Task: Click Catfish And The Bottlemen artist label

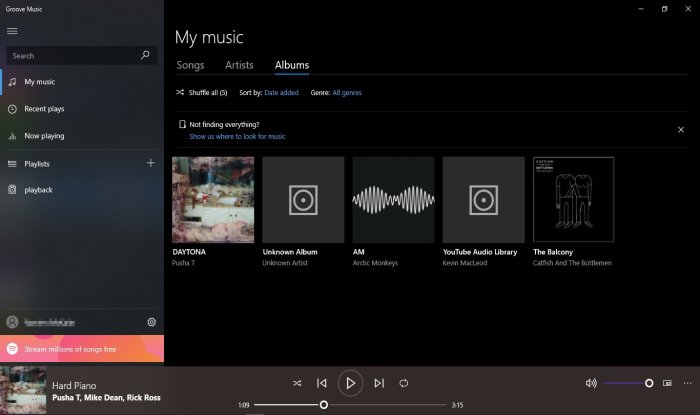Action: 572,263
